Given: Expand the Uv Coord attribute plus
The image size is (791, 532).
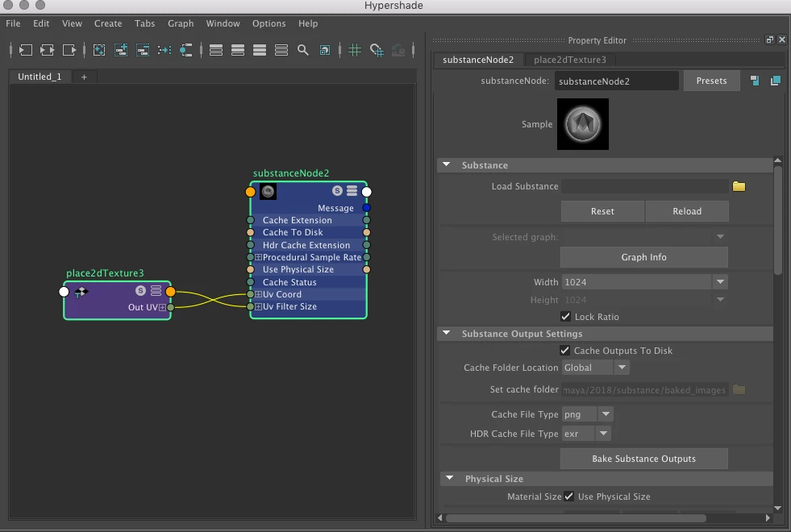Looking at the screenshot, I should [258, 294].
